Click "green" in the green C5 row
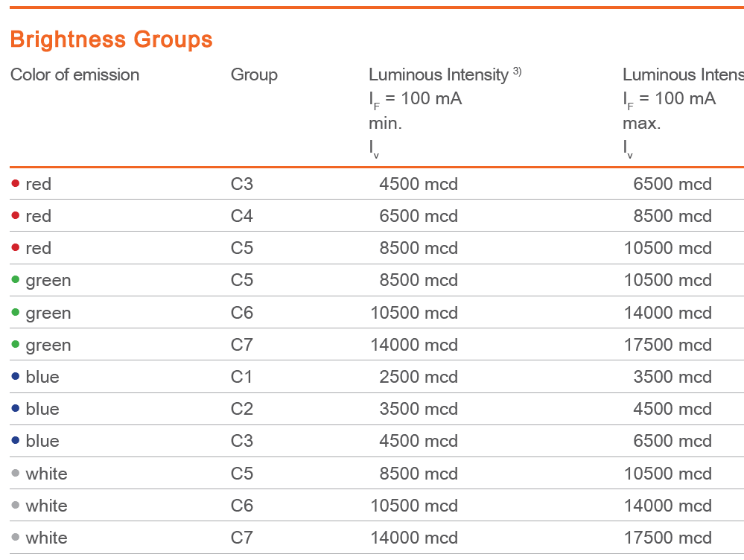This screenshot has height=560, width=744. tap(48, 281)
